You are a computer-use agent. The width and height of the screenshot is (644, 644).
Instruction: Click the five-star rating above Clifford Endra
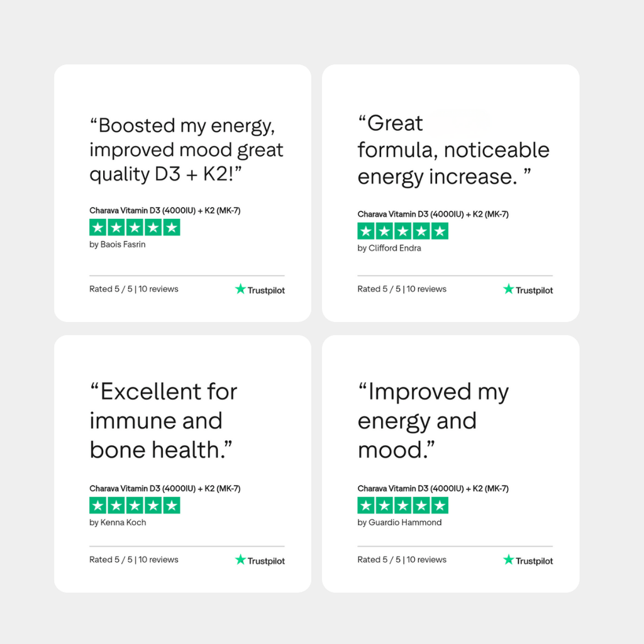click(402, 231)
